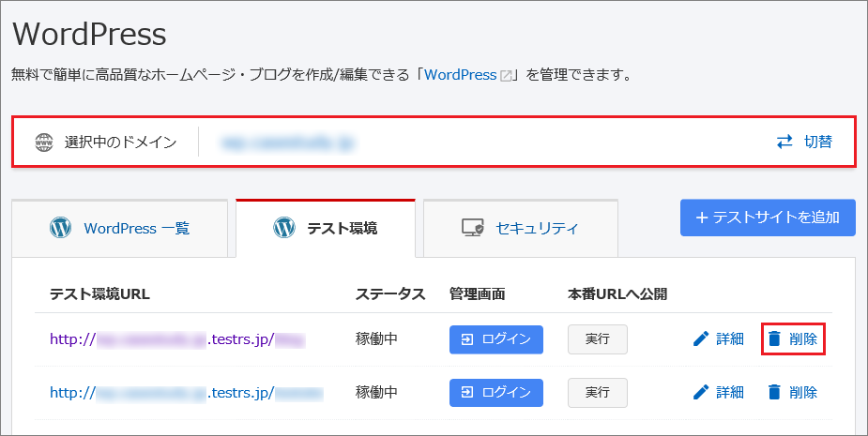Open the first test environment URL (purple)
This screenshot has height=436, width=868.
click(x=177, y=339)
